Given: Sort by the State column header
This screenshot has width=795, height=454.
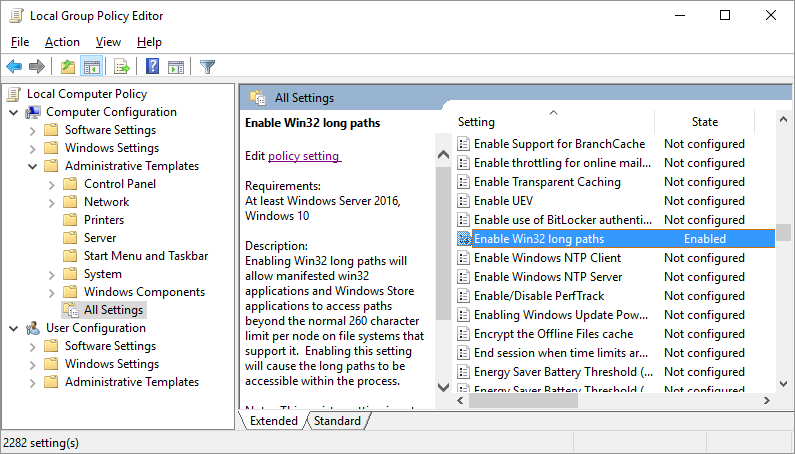Looking at the screenshot, I should coord(704,122).
